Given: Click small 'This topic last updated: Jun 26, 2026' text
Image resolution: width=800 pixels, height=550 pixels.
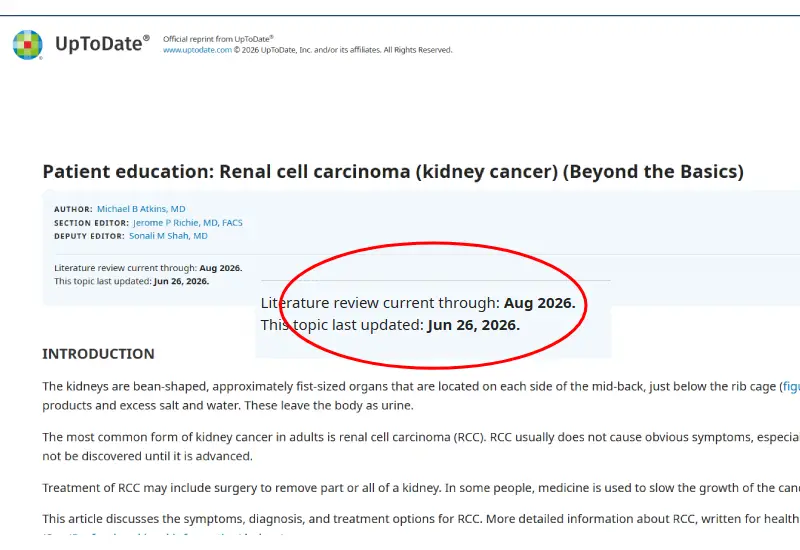Looking at the screenshot, I should click(x=132, y=282).
